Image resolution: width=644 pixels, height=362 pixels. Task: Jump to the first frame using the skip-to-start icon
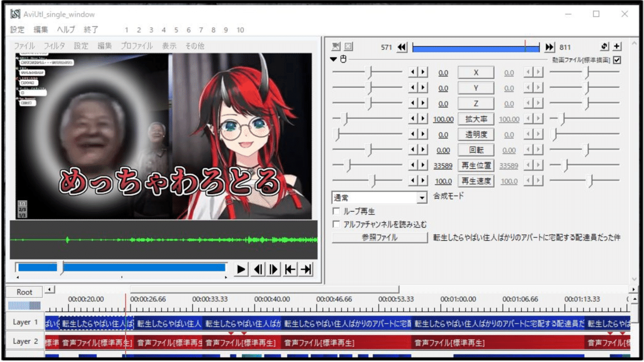pos(290,269)
